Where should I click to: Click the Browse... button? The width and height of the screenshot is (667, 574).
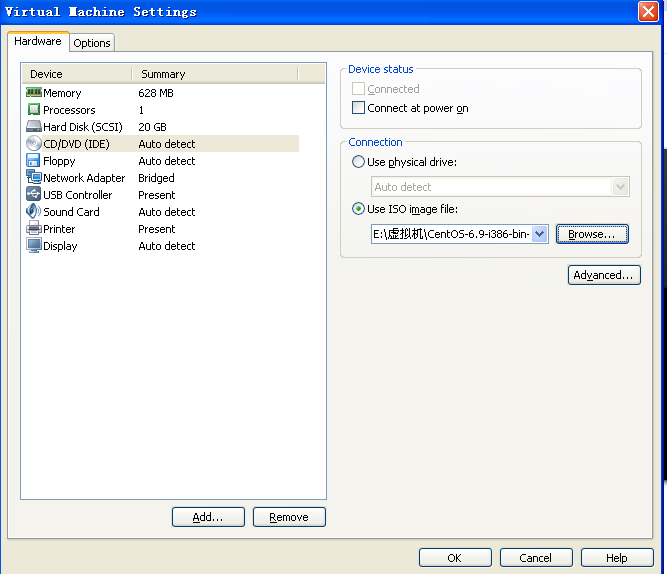(592, 234)
